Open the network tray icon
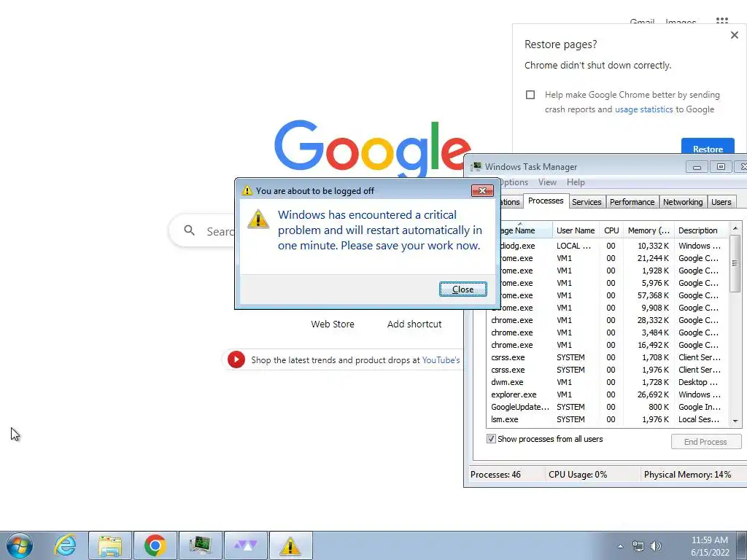 coord(638,546)
